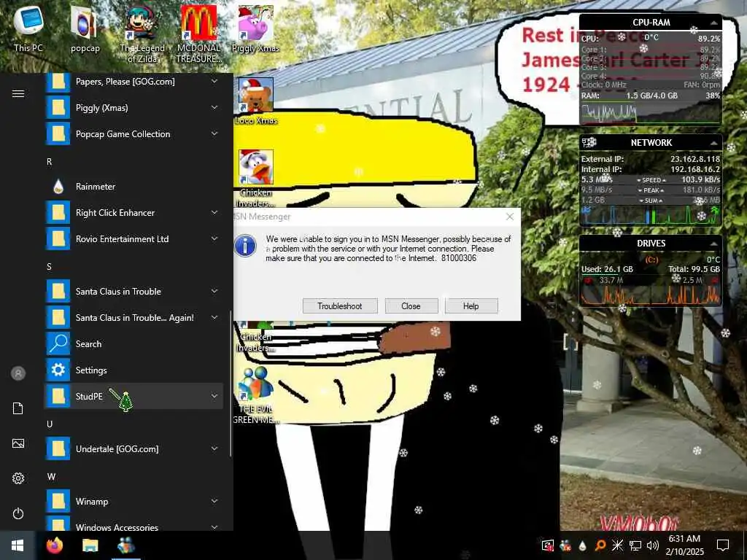Open the blue Settings app list entry
Image resolution: width=747 pixels, height=560 pixels.
[x=133, y=370]
